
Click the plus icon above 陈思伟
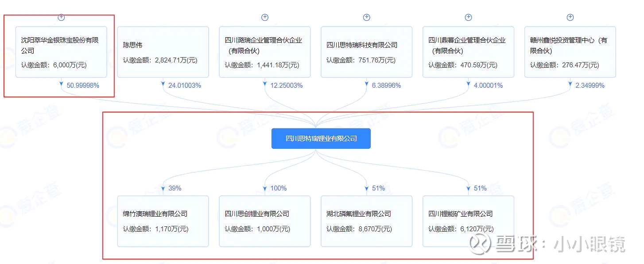[163, 17]
